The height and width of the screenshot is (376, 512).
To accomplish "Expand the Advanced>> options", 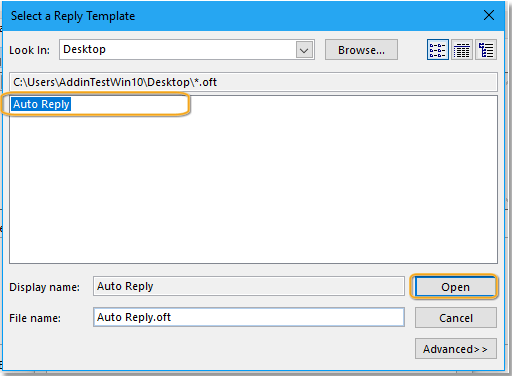I will click(x=456, y=349).
